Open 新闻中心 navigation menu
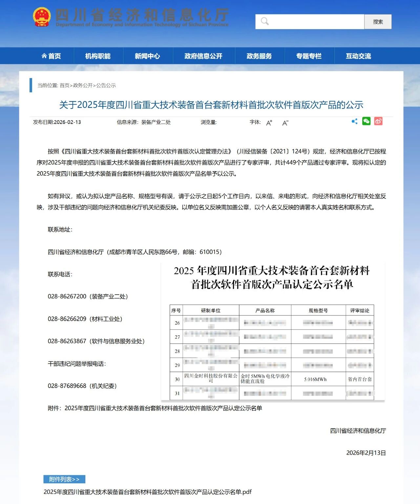Image resolution: width=420 pixels, height=504 pixels. [x=147, y=56]
